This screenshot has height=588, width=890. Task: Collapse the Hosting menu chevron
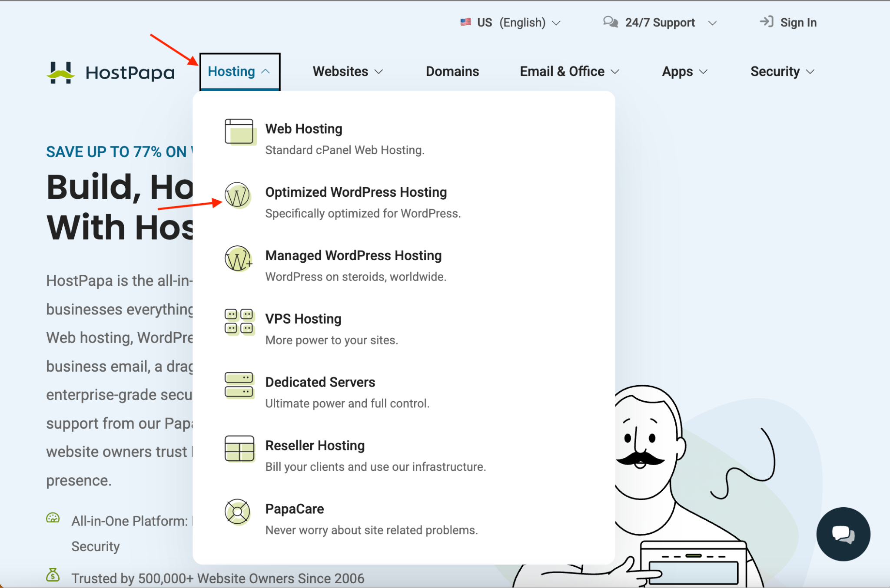point(266,72)
